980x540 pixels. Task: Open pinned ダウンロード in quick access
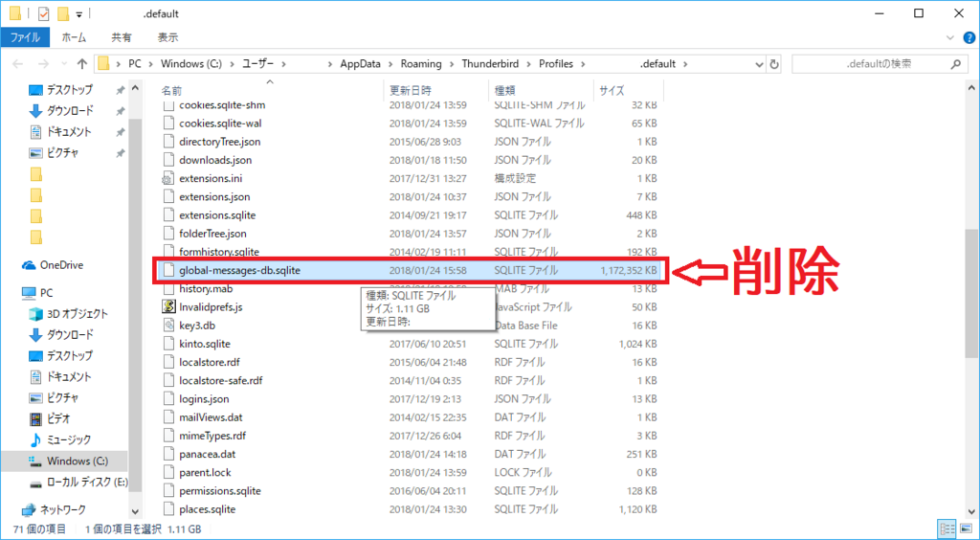click(69, 111)
